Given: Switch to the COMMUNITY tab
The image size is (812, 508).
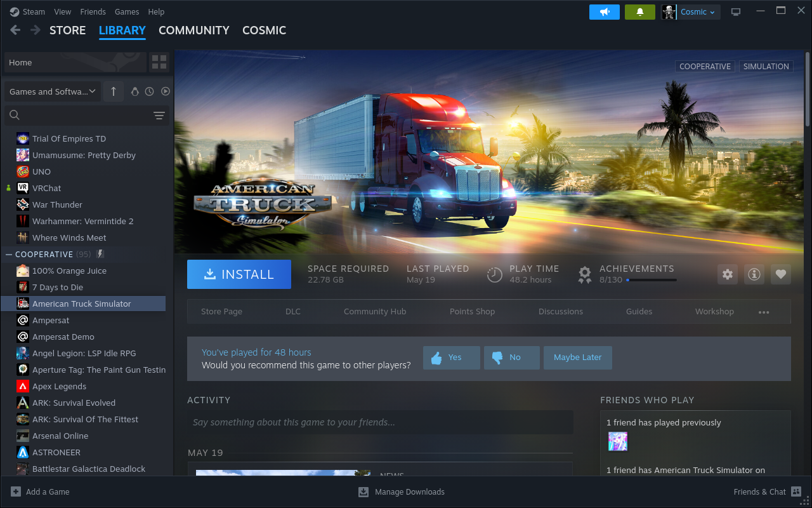Looking at the screenshot, I should point(193,30).
